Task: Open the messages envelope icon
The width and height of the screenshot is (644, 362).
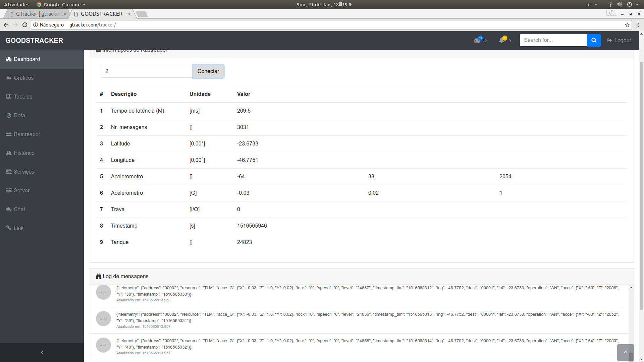Action: click(x=477, y=40)
